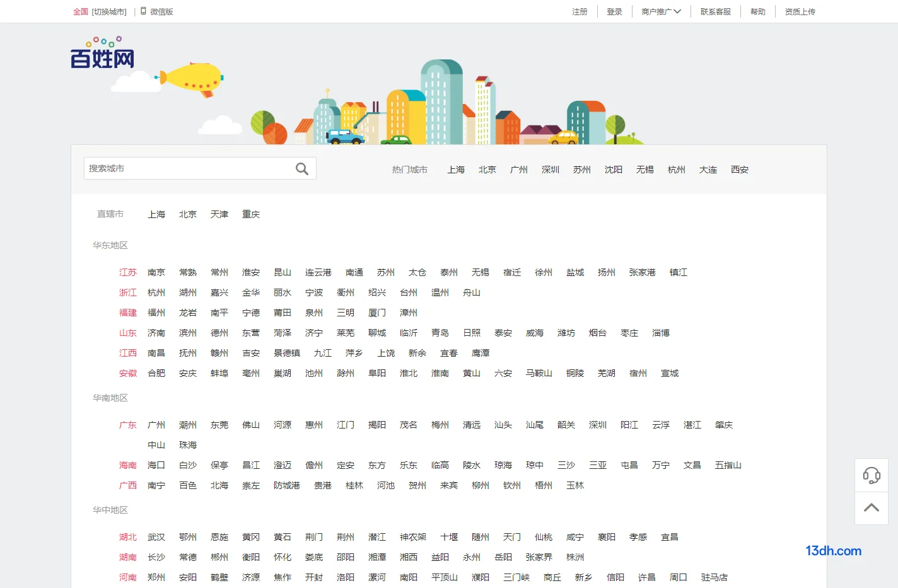This screenshot has height=588, width=898.
Task: Open the 浙江 province link
Action: 128,292
